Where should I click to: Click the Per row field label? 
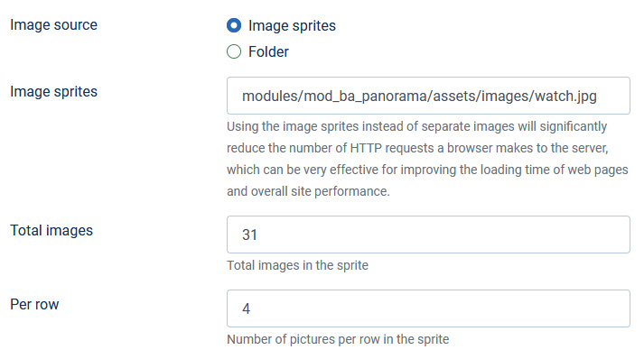[34, 305]
